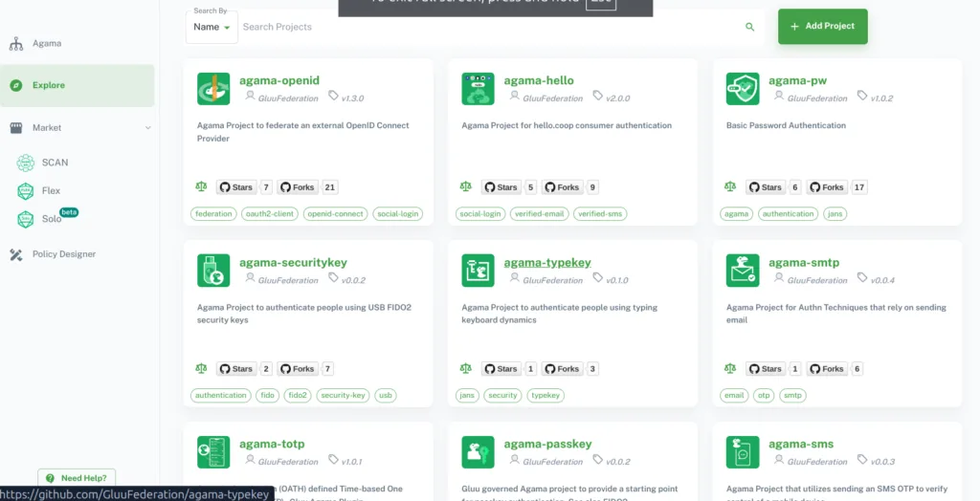980x501 pixels.
Task: Open the agama-securitykey USB logo
Action: pos(213,271)
